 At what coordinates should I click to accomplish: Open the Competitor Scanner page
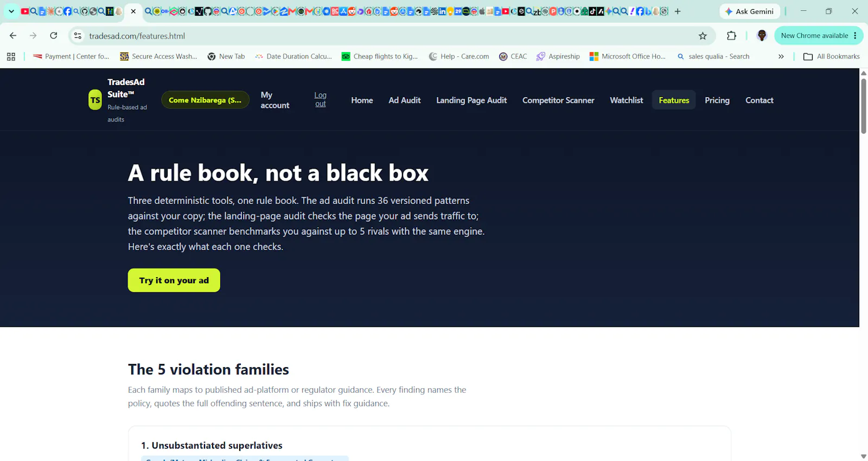[x=558, y=100]
